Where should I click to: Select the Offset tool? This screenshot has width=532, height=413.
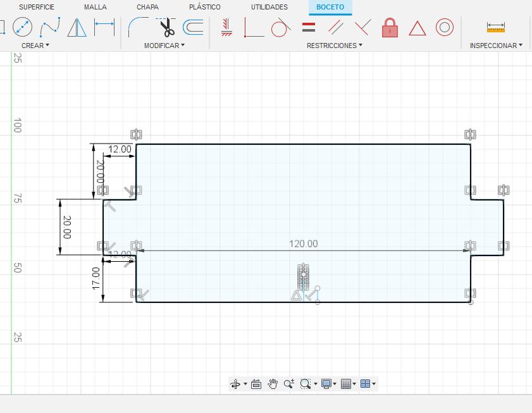pyautogui.click(x=193, y=27)
